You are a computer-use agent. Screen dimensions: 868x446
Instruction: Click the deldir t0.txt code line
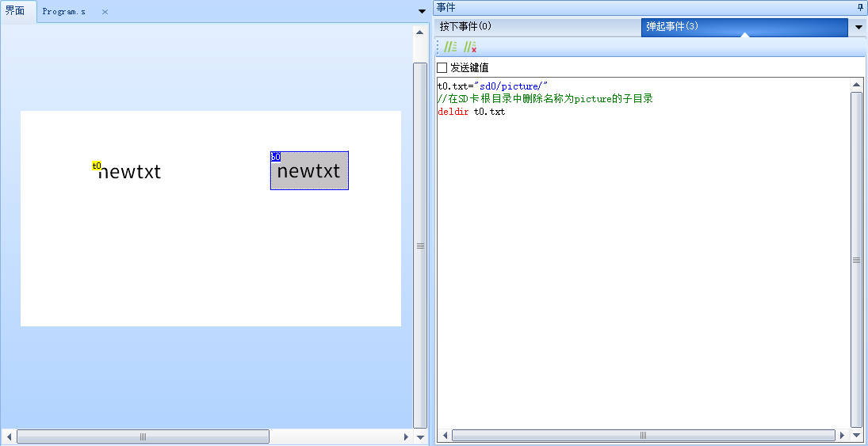click(472, 112)
